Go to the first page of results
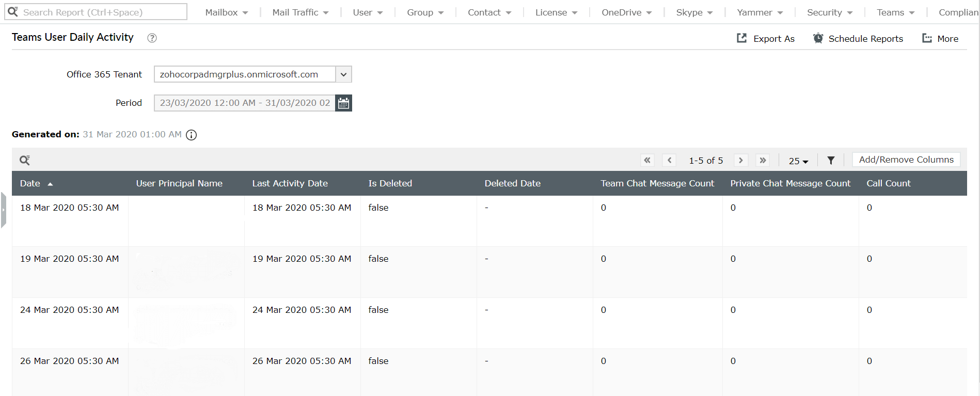 (647, 160)
